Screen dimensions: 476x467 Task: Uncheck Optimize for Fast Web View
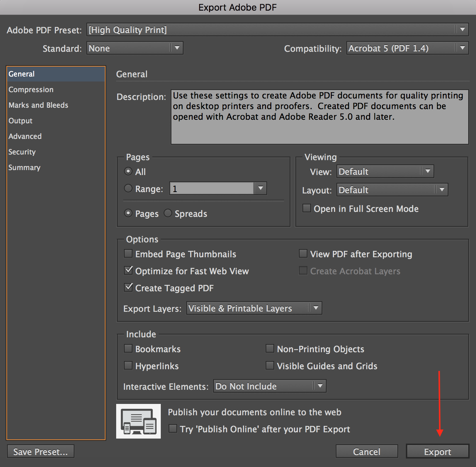pyautogui.click(x=129, y=270)
